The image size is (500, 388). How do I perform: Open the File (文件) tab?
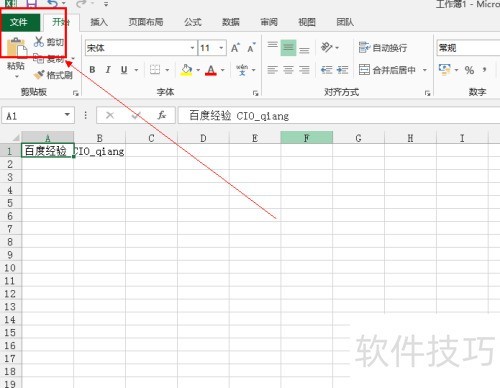point(19,22)
